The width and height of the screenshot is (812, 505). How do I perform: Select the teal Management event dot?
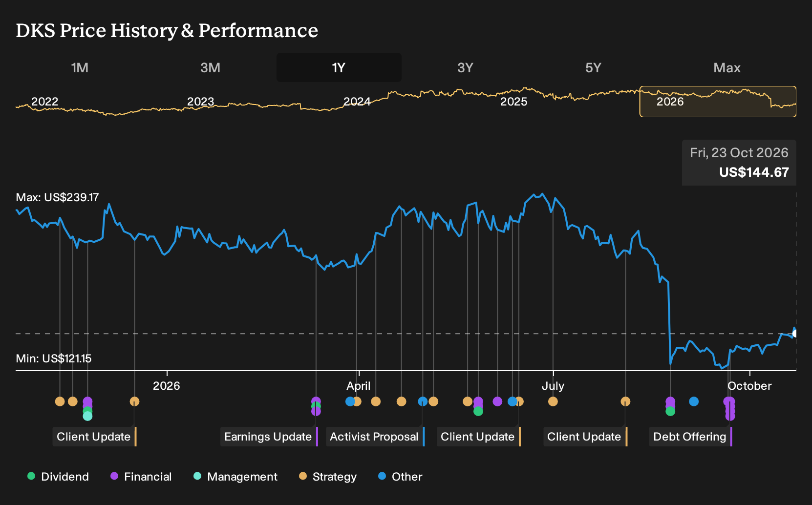click(87, 416)
